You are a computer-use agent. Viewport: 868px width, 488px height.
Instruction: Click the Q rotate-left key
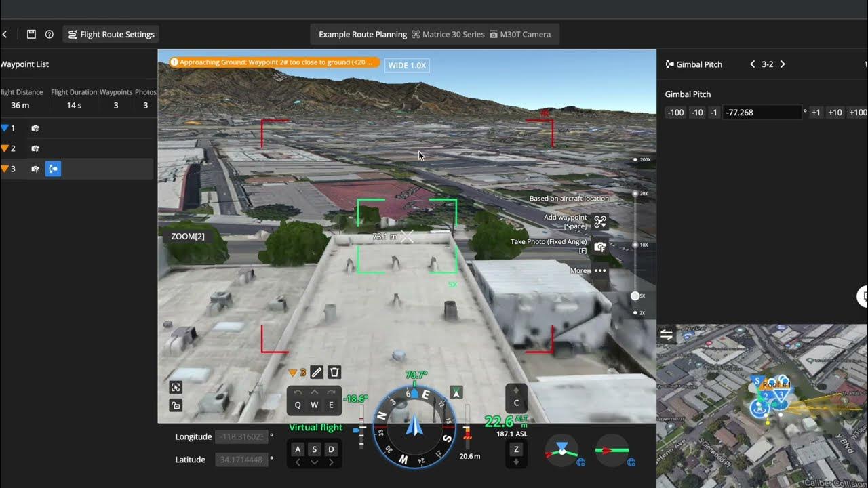point(298,405)
